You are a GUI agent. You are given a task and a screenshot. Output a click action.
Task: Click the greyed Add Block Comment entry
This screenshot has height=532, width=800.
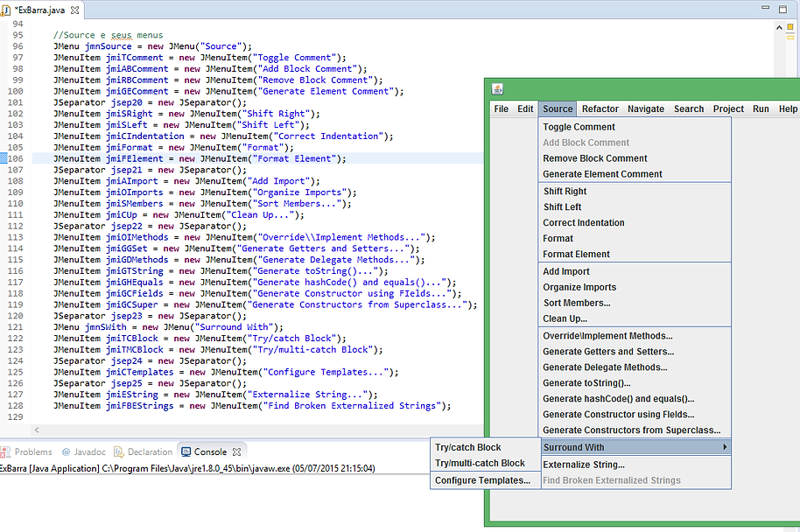click(x=635, y=143)
